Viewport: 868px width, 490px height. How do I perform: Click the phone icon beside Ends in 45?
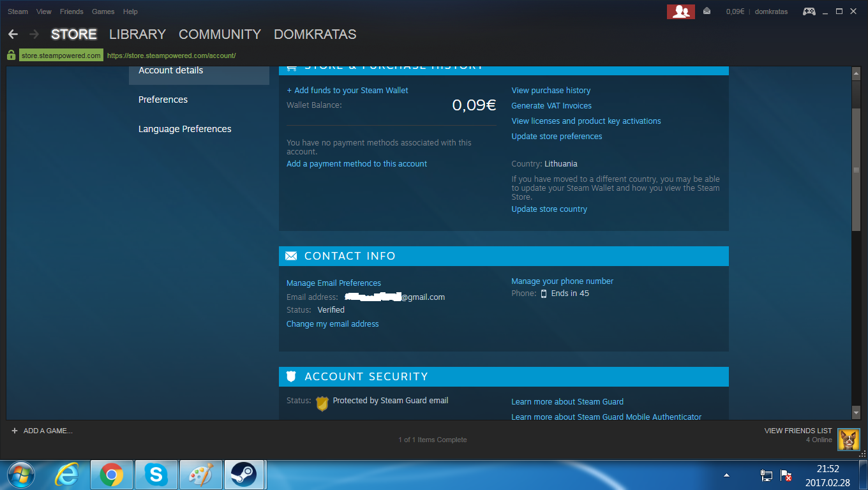[x=544, y=293]
